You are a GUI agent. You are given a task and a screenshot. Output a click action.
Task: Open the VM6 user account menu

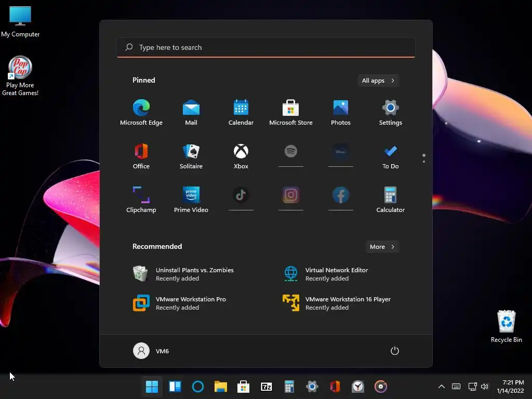[151, 351]
